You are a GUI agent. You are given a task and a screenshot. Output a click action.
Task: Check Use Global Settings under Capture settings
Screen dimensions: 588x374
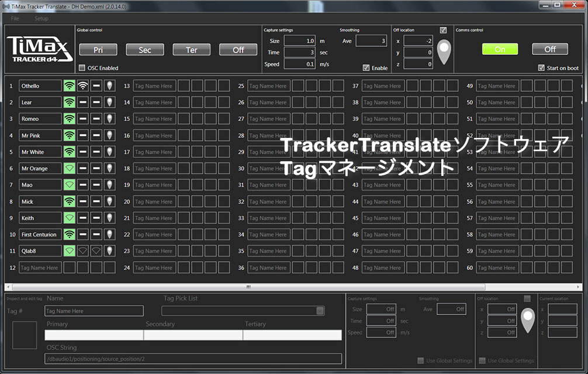[421, 361]
